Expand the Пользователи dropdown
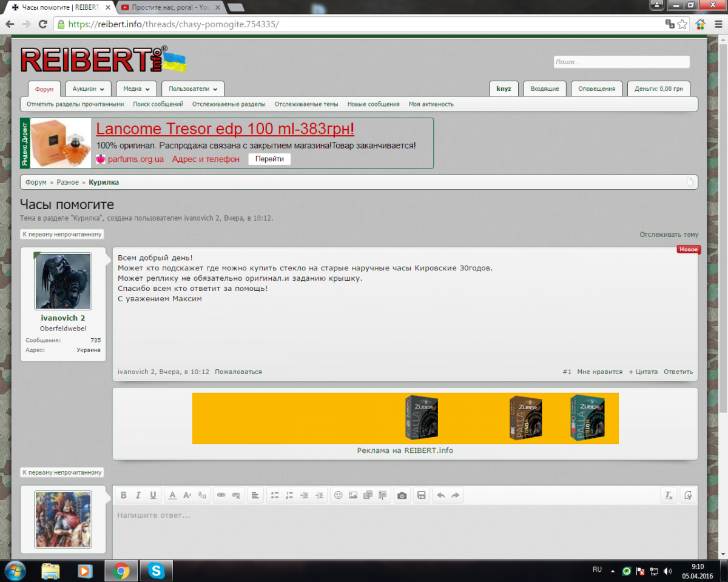The image size is (728, 582). [x=193, y=89]
